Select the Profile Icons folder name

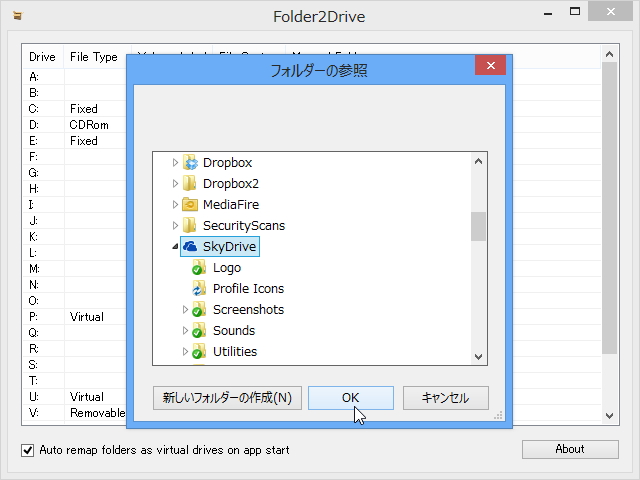[248, 289]
